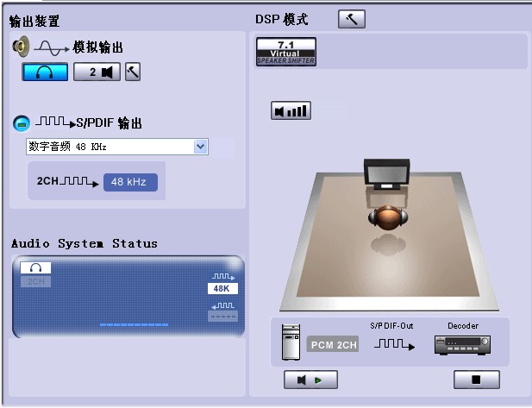Viewport: 532px width, 408px height.
Task: Click the computer tower icon
Action: [x=290, y=342]
